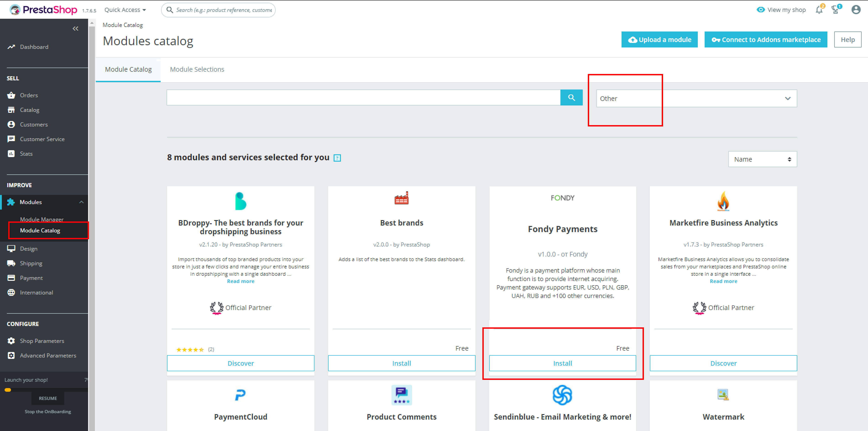The image size is (868, 431).
Task: Click Discover on BDroppy module
Action: (x=241, y=363)
